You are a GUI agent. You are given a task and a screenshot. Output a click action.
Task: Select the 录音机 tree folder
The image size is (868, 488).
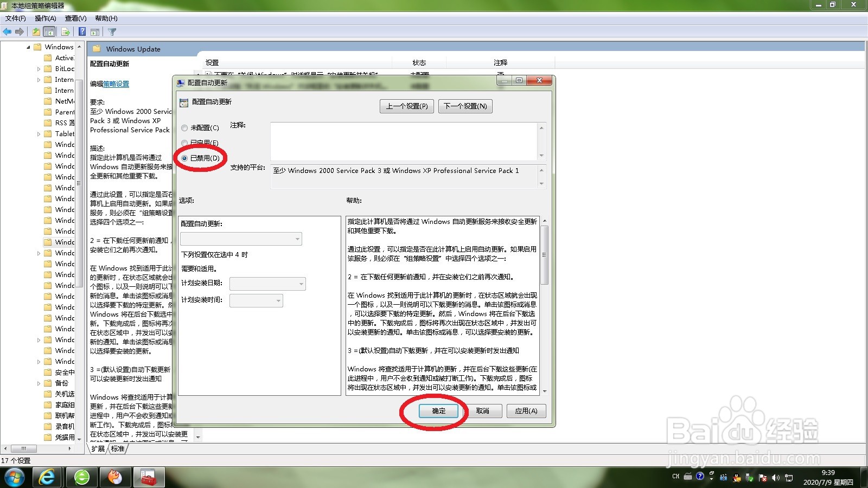[59, 427]
